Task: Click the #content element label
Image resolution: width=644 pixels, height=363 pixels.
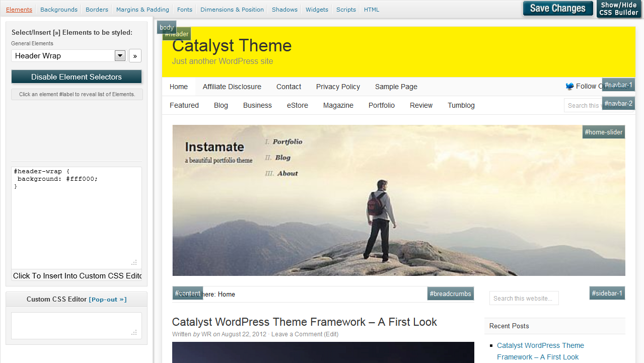Action: (188, 293)
